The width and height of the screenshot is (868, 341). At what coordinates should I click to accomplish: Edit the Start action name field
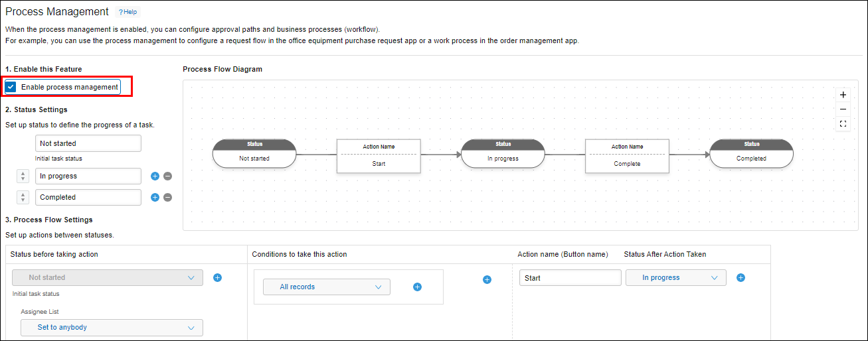tap(570, 278)
